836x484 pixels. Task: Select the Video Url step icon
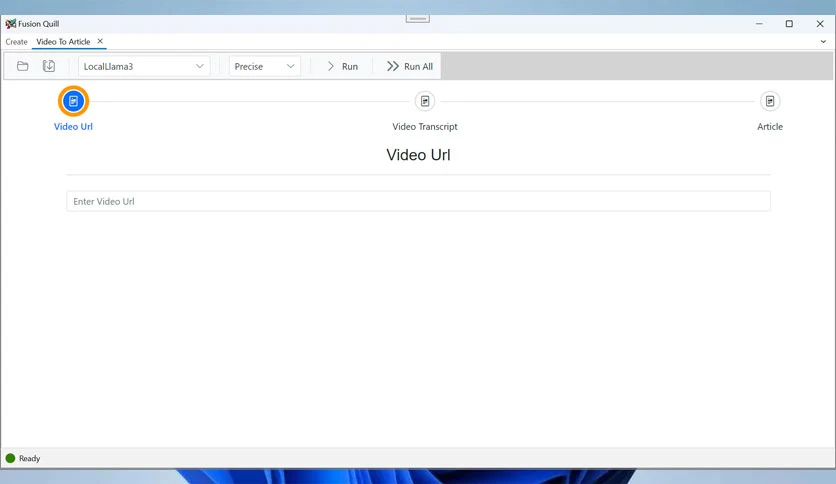73,101
